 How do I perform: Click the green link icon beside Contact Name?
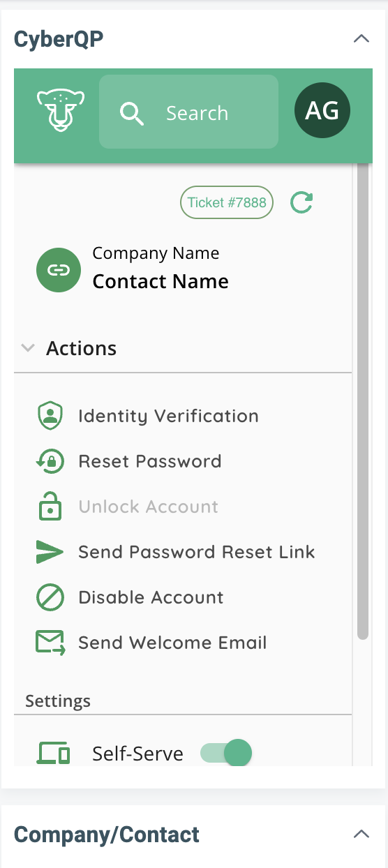(x=59, y=269)
